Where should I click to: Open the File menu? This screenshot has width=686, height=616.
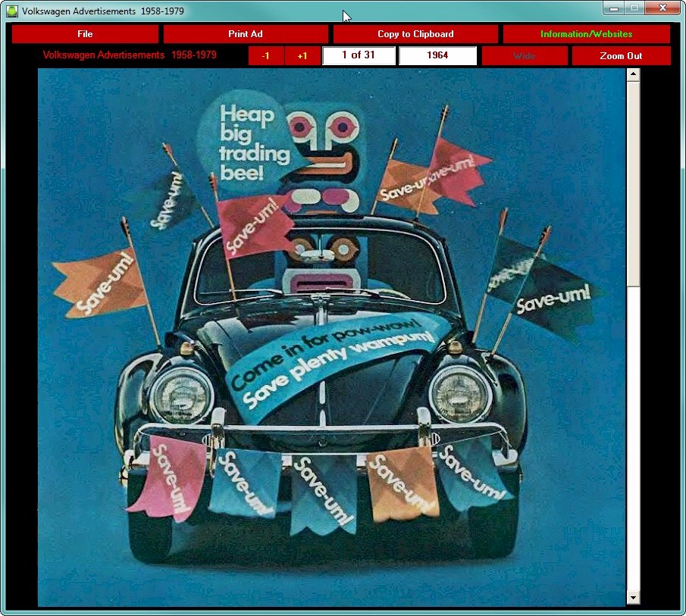[x=85, y=34]
